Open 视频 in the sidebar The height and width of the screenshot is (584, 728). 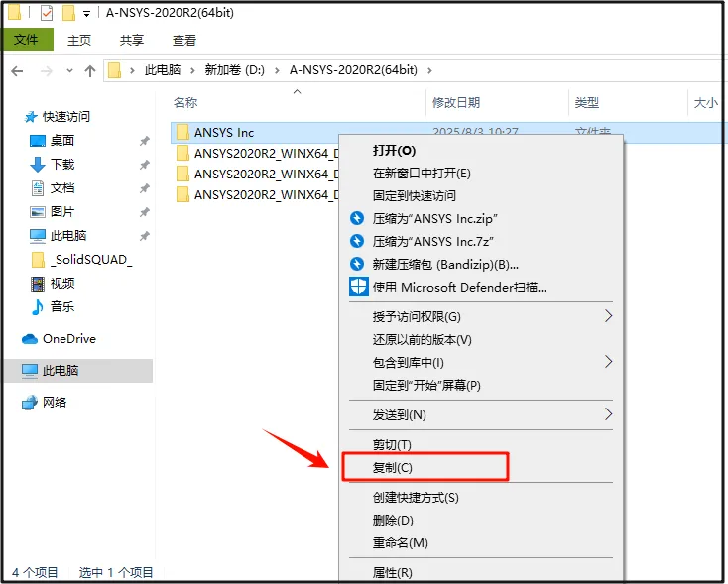[x=52, y=284]
